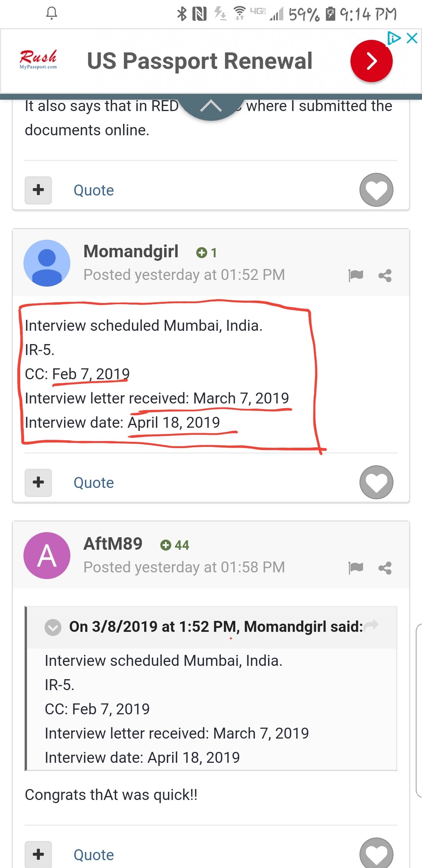Quote the top post

(94, 190)
